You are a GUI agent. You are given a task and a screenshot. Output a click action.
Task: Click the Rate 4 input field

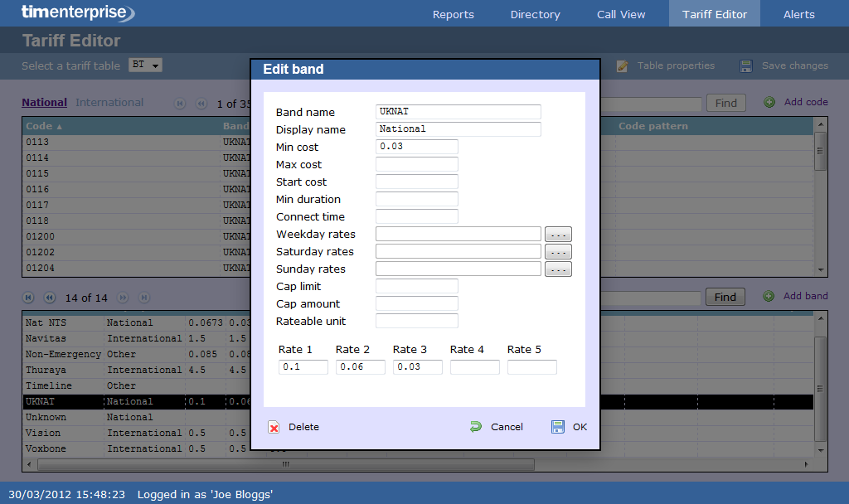(474, 367)
